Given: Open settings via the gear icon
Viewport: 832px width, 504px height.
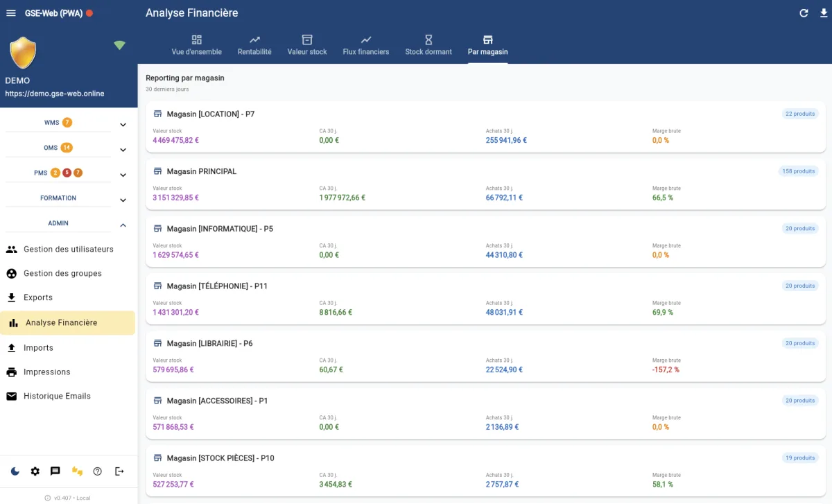Looking at the screenshot, I should 35,471.
